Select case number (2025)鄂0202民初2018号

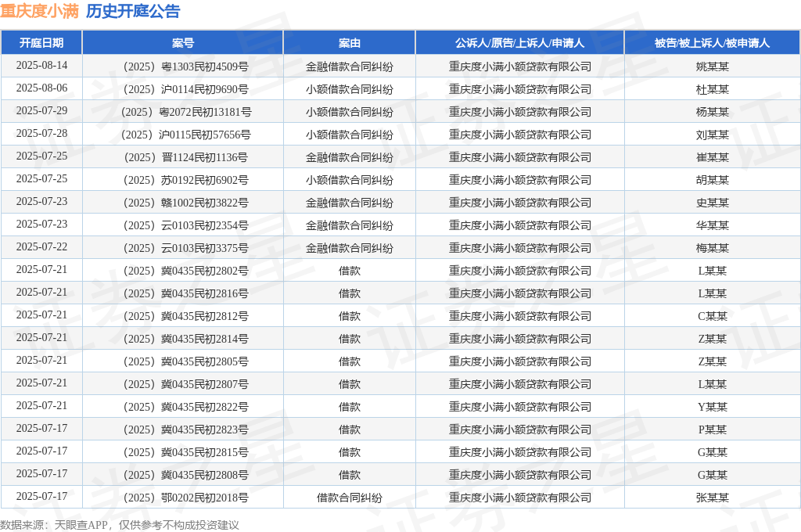tap(185, 498)
